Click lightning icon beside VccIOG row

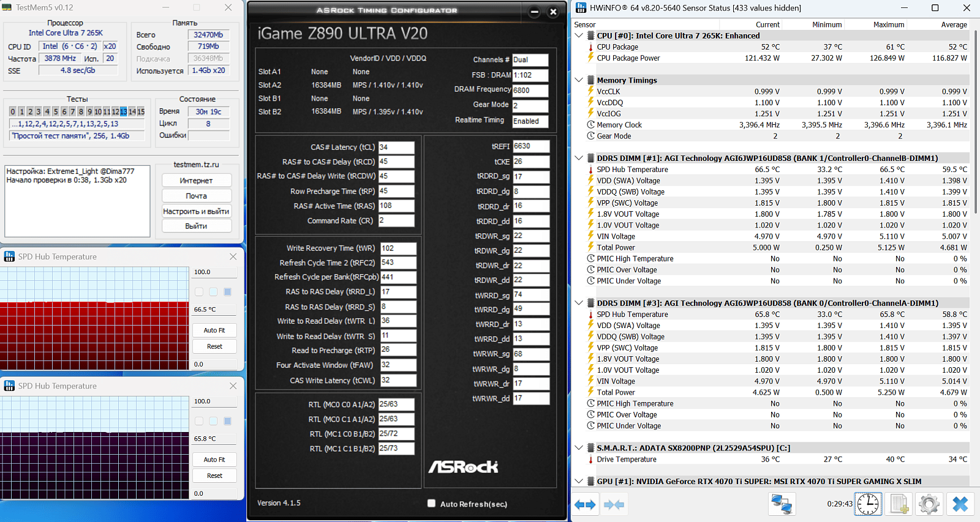[590, 114]
